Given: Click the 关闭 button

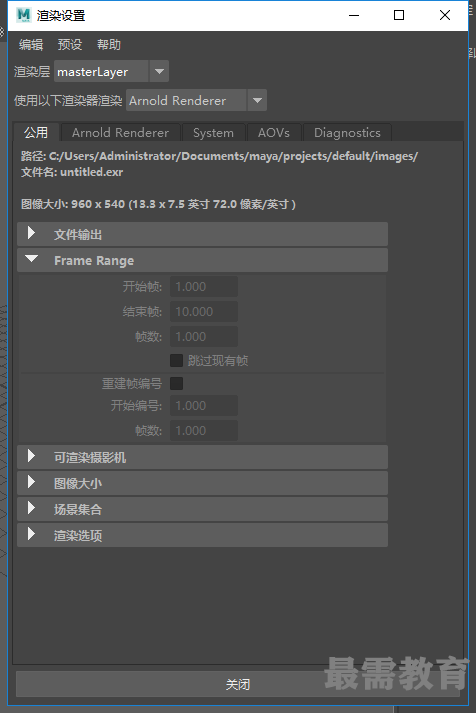Looking at the screenshot, I should (x=238, y=684).
